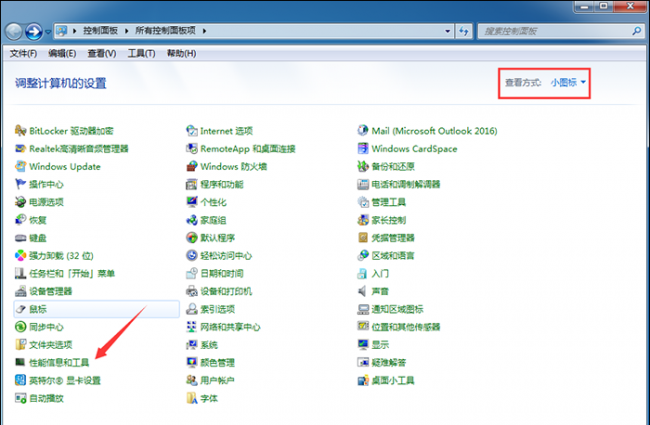Viewport: 650px width, 425px height.
Task: Click the 操作中心 flag icon
Action: click(20, 184)
